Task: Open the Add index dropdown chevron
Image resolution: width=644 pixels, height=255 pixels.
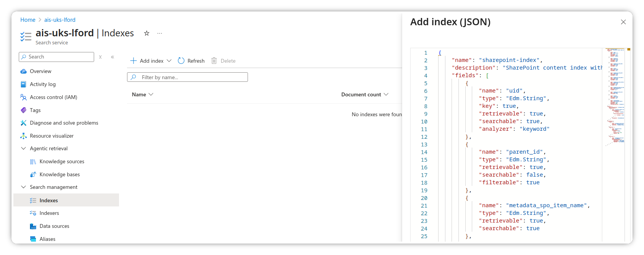Action: coord(169,61)
